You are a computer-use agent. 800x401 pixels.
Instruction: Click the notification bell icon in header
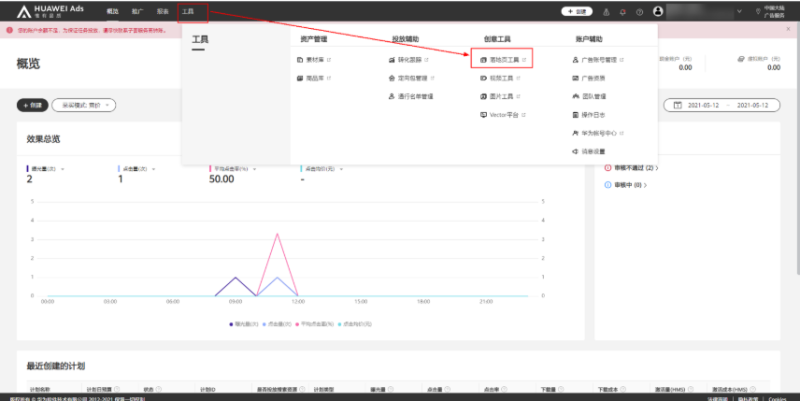pyautogui.click(x=623, y=12)
